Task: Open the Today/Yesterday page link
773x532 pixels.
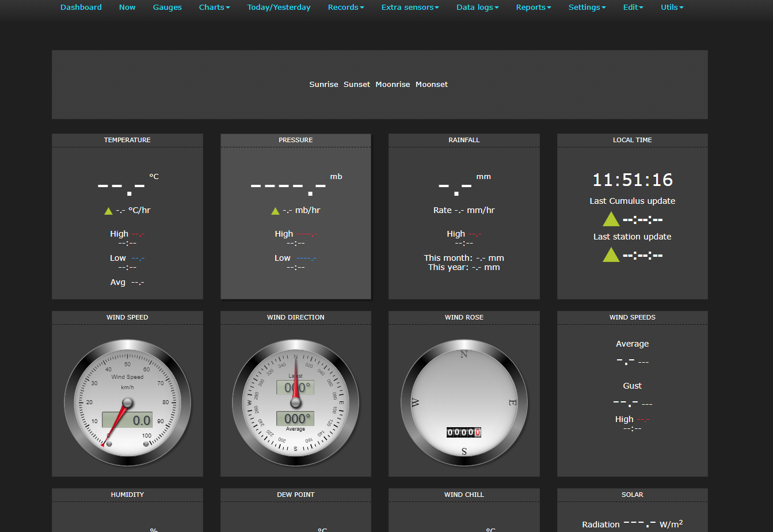Action: click(x=279, y=7)
